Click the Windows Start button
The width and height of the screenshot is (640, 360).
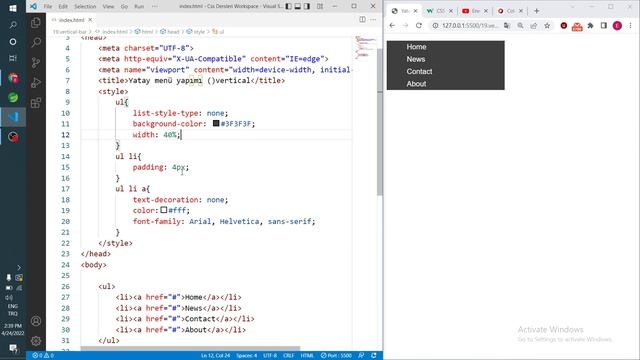click(13, 8)
